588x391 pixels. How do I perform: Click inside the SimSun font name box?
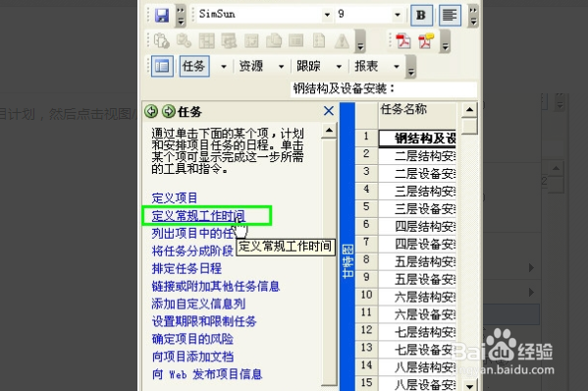pos(260,15)
